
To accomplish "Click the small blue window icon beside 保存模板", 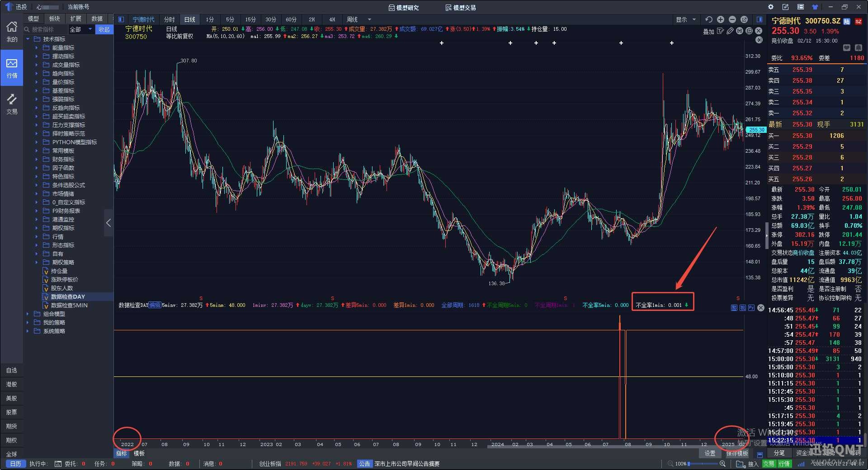I will [760, 454].
